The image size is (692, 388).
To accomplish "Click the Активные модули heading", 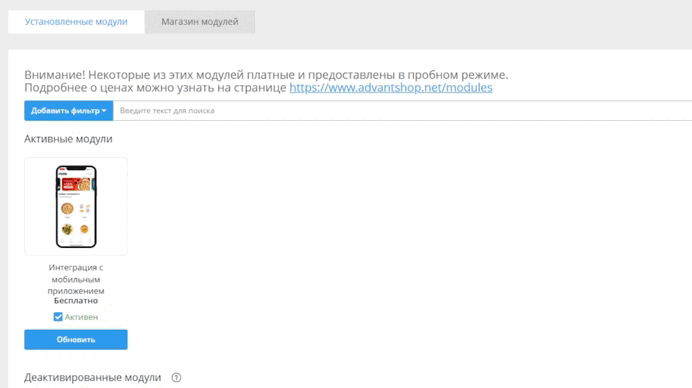I will coord(68,139).
